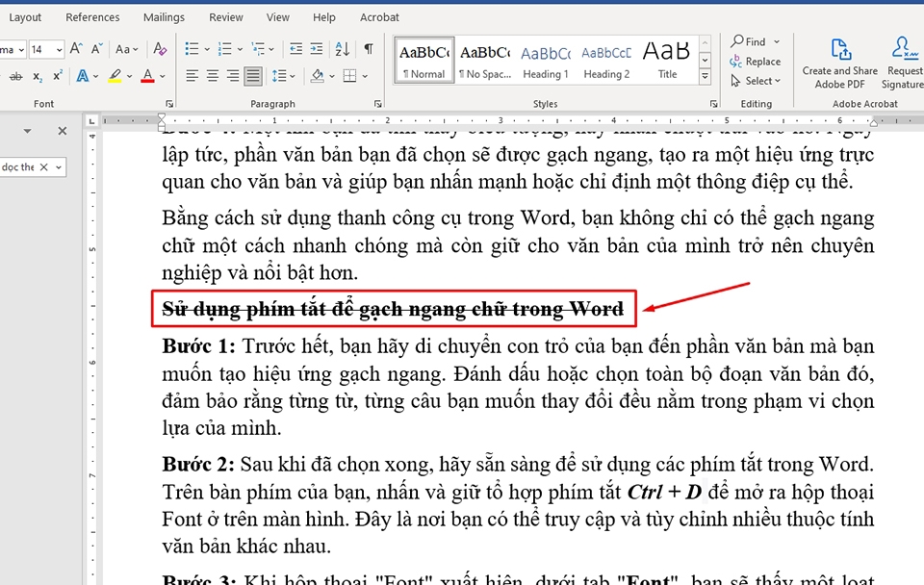Switch to the Review tab
This screenshot has height=585, width=924.
click(x=225, y=17)
